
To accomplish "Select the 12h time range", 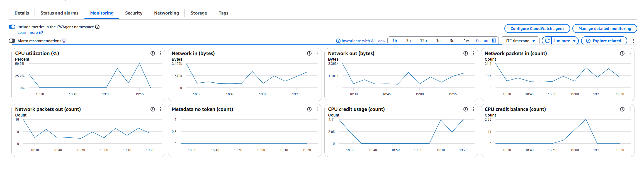I will pos(423,41).
